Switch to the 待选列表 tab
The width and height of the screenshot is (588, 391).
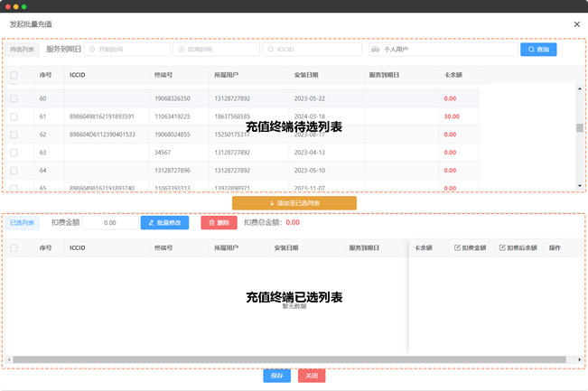(x=23, y=50)
